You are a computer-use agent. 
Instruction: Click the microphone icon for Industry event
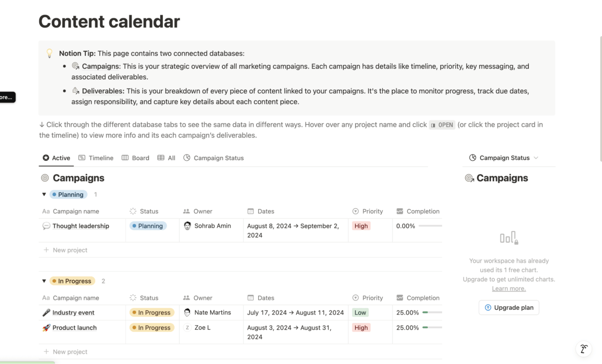click(x=46, y=313)
